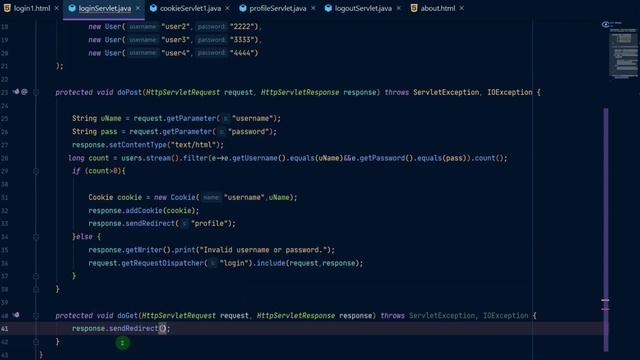This screenshot has width=640, height=360.
Task: Click line number 23 in the gutter
Action: (x=4, y=92)
